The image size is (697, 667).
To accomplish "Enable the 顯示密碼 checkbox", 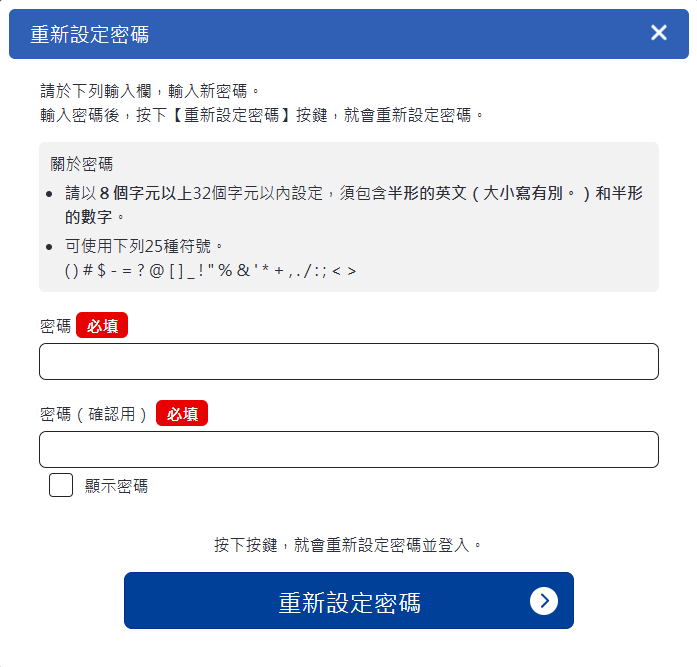I will tap(61, 486).
